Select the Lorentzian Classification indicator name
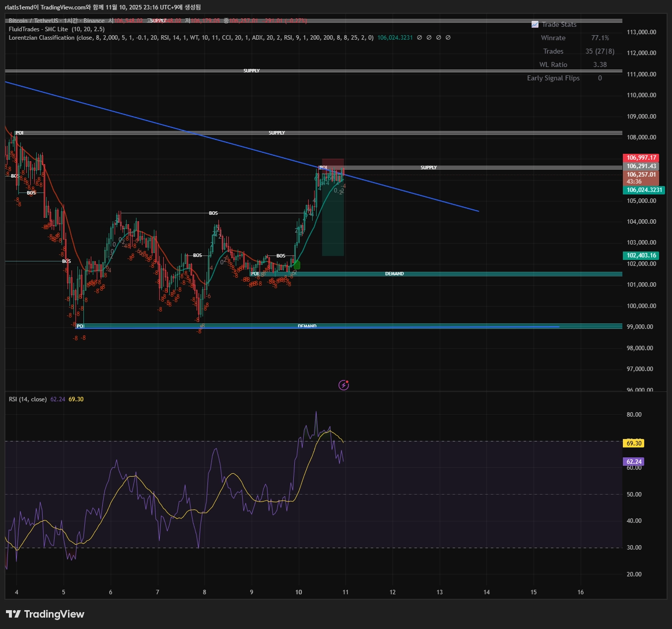Image resolution: width=672 pixels, height=629 pixels. pyautogui.click(x=42, y=38)
